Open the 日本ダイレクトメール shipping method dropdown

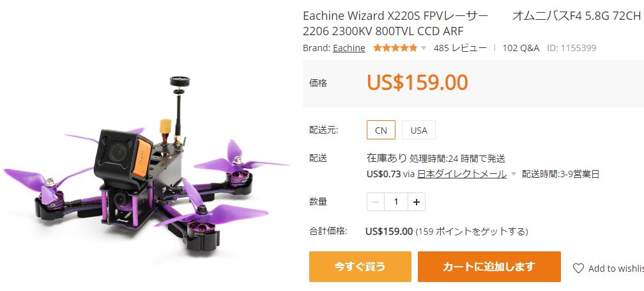click(513, 174)
